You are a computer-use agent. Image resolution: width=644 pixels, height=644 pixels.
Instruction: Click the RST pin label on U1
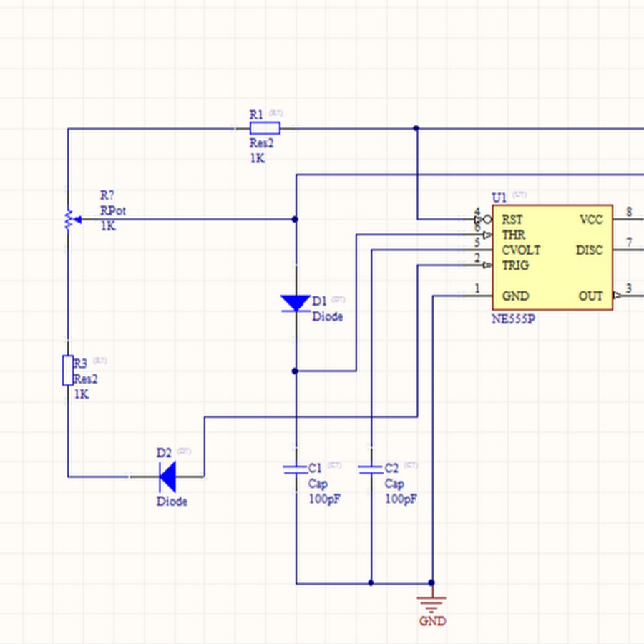[512, 220]
